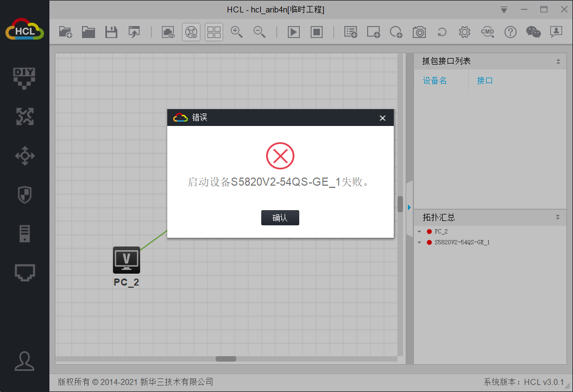The width and height of the screenshot is (573, 392).
Task: Click the user account sidebar icon
Action: [x=24, y=361]
